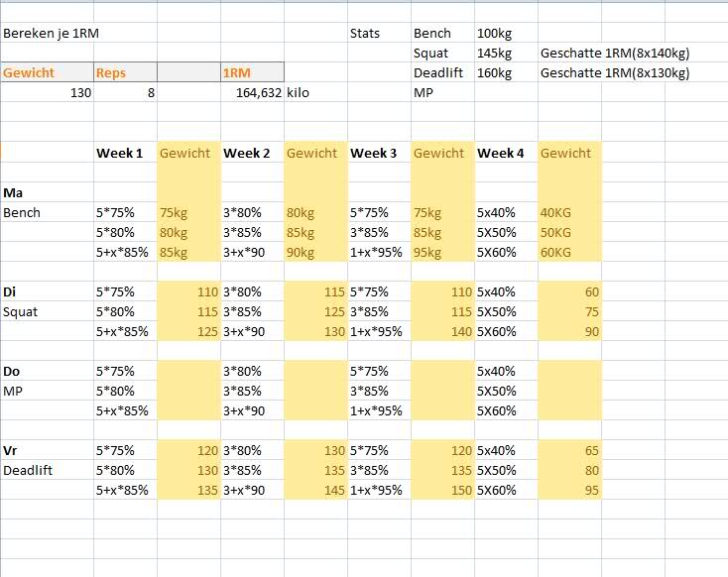Select the 'Bereken je 1RM' title cell
The width and height of the screenshot is (728, 577).
click(51, 33)
